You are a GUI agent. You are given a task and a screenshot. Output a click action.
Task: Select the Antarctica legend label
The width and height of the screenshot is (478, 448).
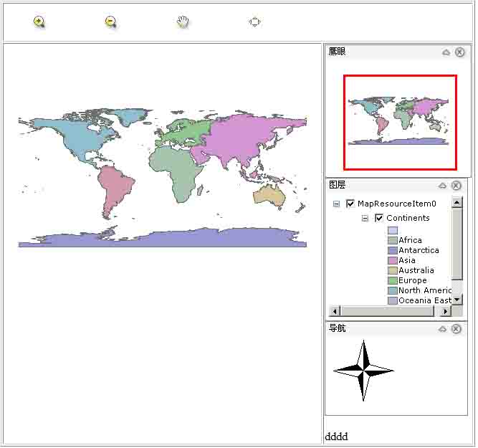(419, 251)
